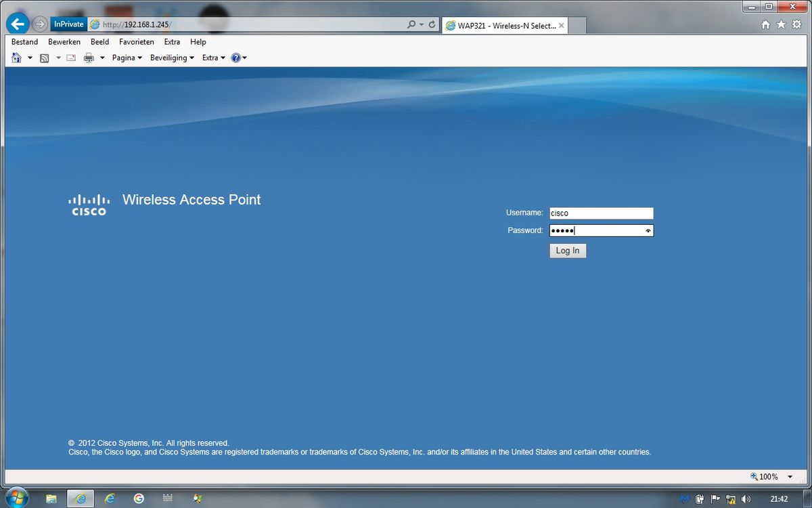Open Favorites star icon at top right
This screenshot has height=508, width=812.
[x=781, y=24]
